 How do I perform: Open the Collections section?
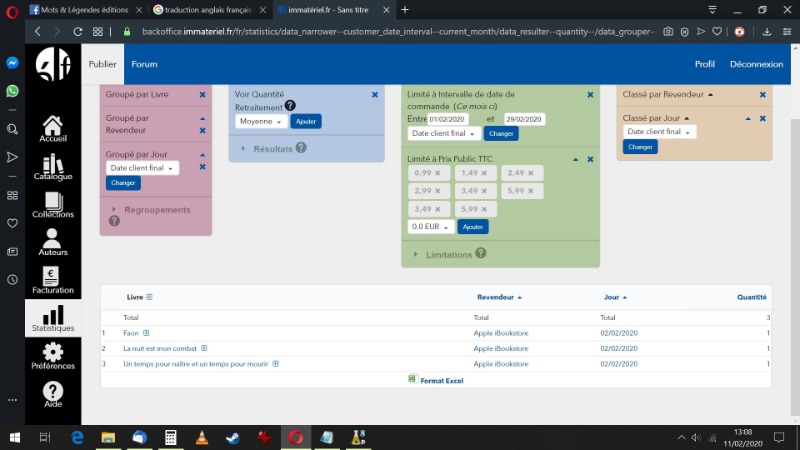coord(53,204)
